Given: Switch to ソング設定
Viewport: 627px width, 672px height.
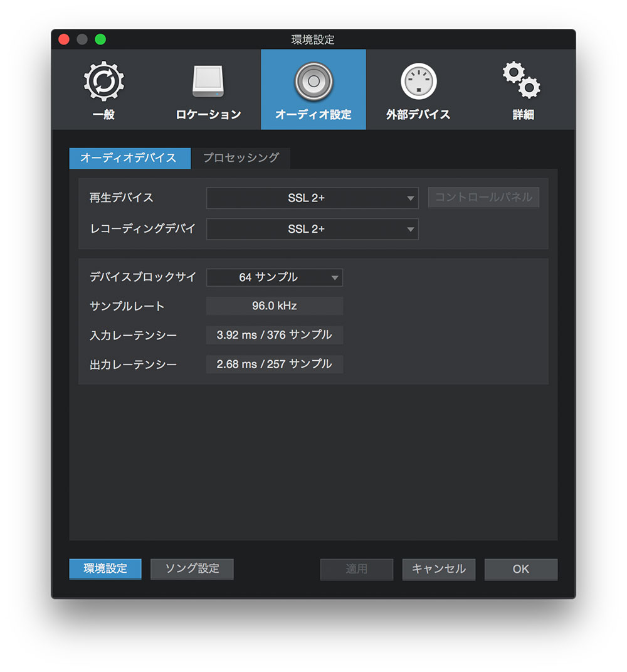Looking at the screenshot, I should pos(192,568).
